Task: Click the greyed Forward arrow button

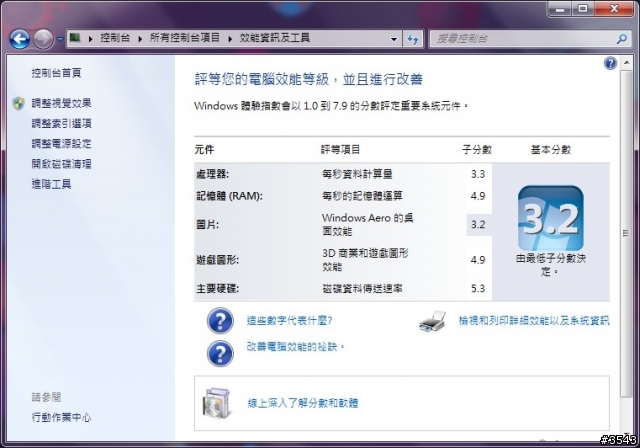Action: pyautogui.click(x=43, y=39)
